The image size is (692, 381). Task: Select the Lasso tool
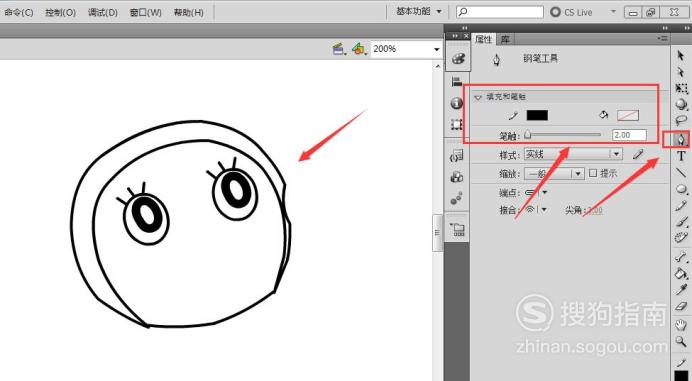click(x=681, y=120)
